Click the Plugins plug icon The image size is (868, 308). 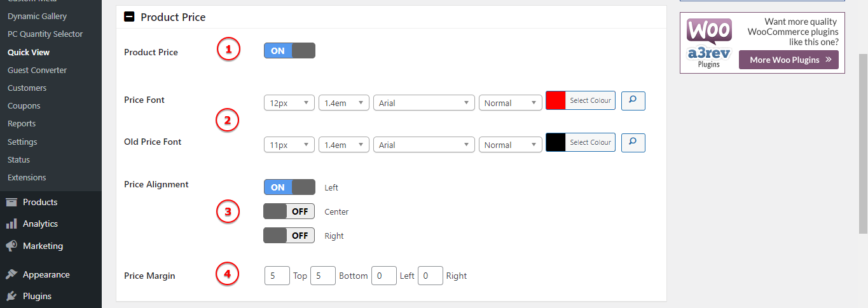11,297
